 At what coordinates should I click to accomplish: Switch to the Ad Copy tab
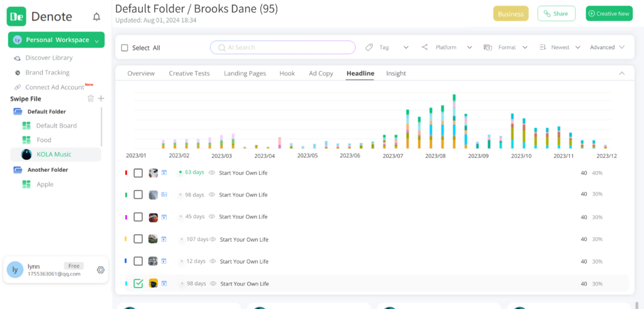click(321, 74)
